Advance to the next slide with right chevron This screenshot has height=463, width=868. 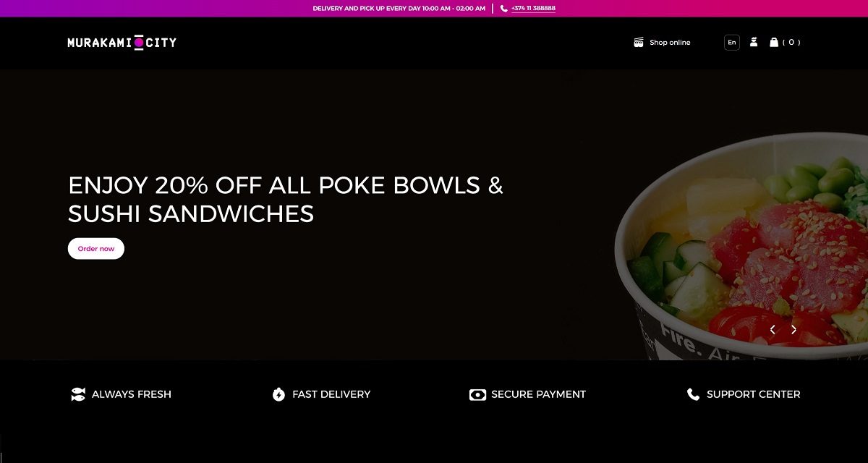(x=793, y=330)
